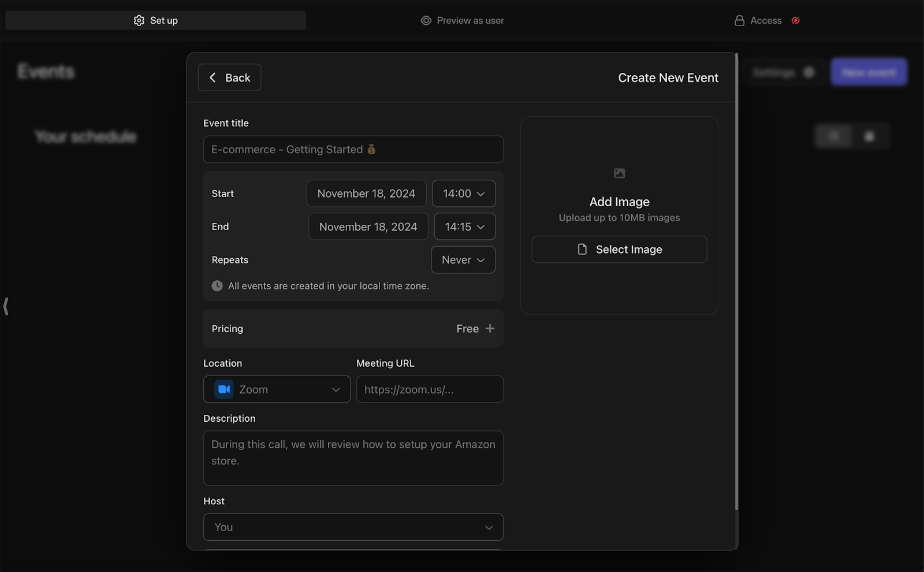924x572 pixels.
Task: Click into the Description text area
Action: click(353, 458)
